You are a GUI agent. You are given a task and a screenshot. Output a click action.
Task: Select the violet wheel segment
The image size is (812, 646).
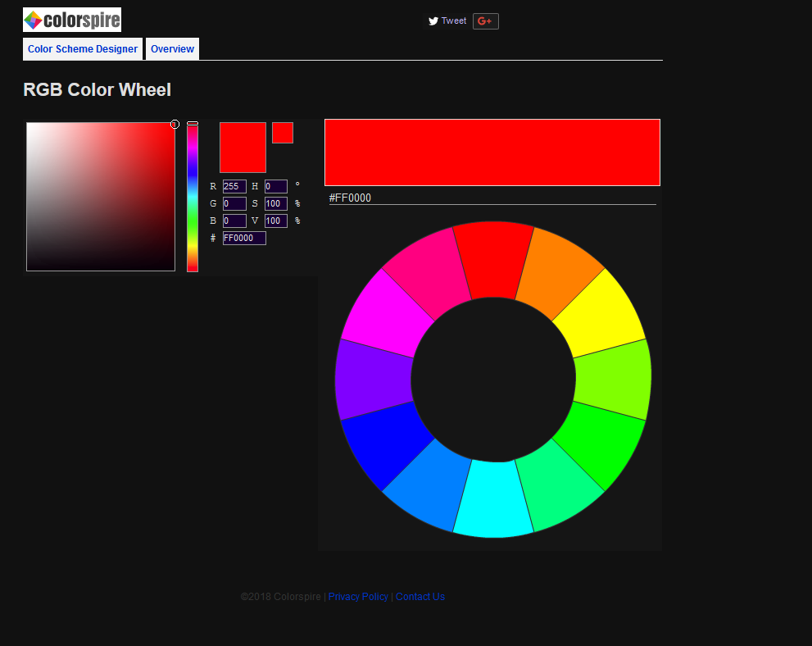pyautogui.click(x=374, y=380)
